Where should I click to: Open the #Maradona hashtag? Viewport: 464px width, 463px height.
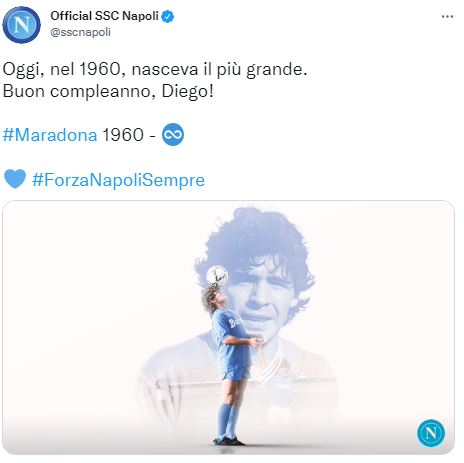tap(50, 135)
